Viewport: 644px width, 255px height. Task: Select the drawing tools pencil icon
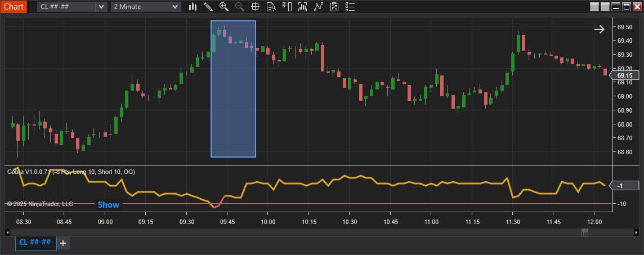[x=208, y=7]
